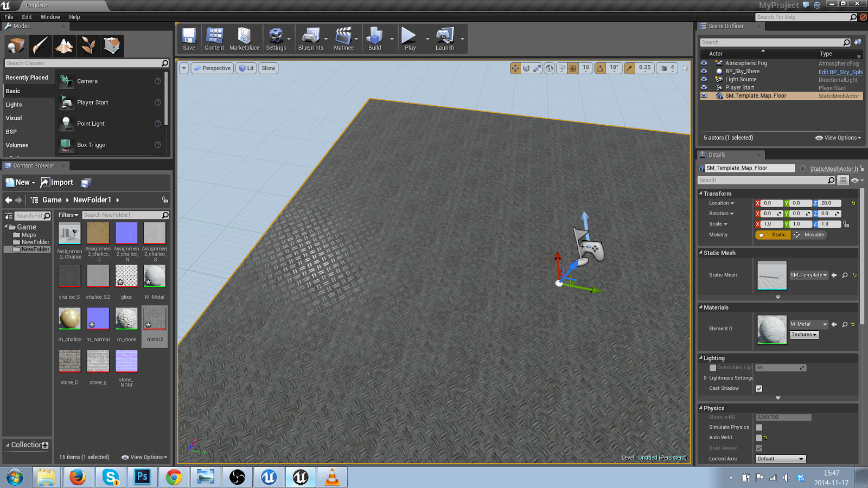The height and width of the screenshot is (488, 868).
Task: Click the rotate gizmo mode icon in viewport
Action: point(526,68)
